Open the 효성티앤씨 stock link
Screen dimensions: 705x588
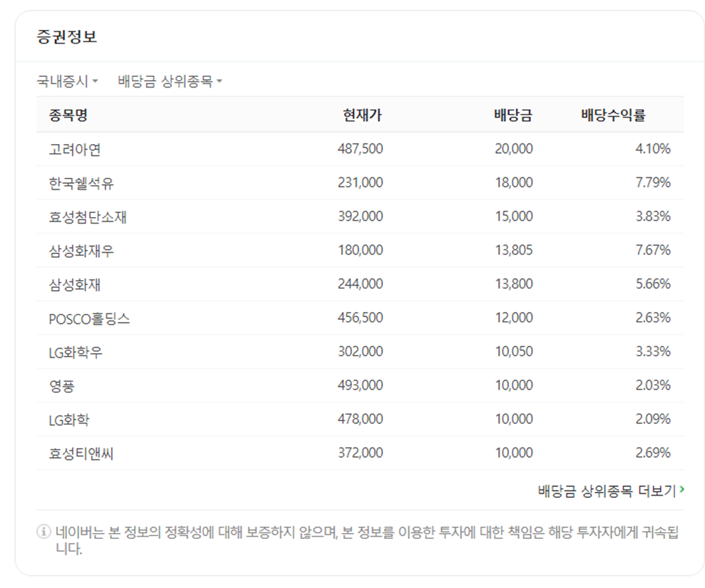coord(81,453)
